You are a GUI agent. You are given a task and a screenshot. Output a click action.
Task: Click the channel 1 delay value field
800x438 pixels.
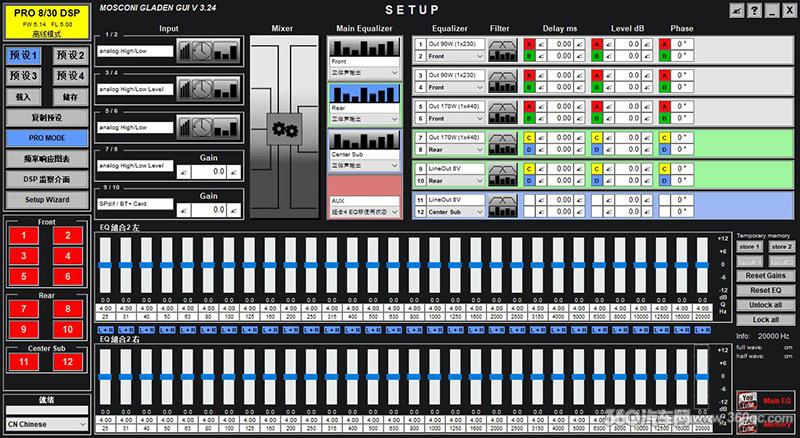click(560, 44)
